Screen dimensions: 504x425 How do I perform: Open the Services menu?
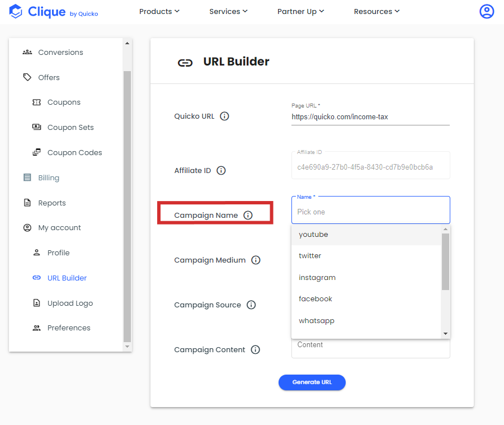(228, 12)
